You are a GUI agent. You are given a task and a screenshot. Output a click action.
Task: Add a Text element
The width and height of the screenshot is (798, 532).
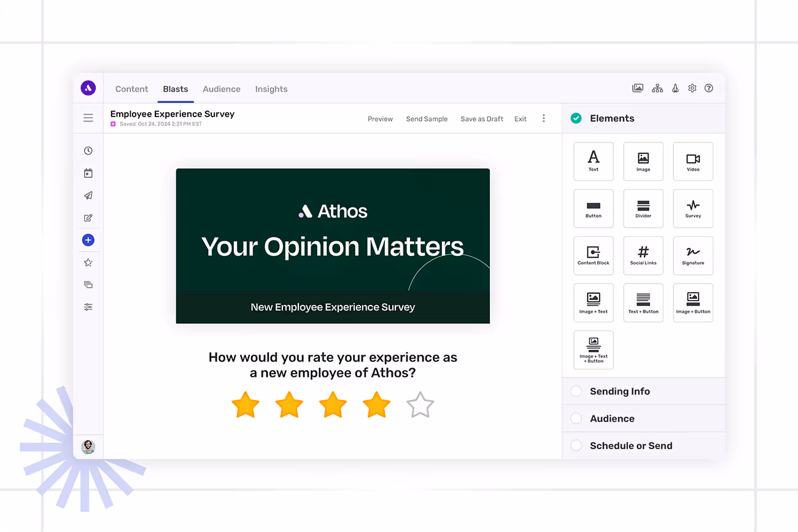click(594, 161)
